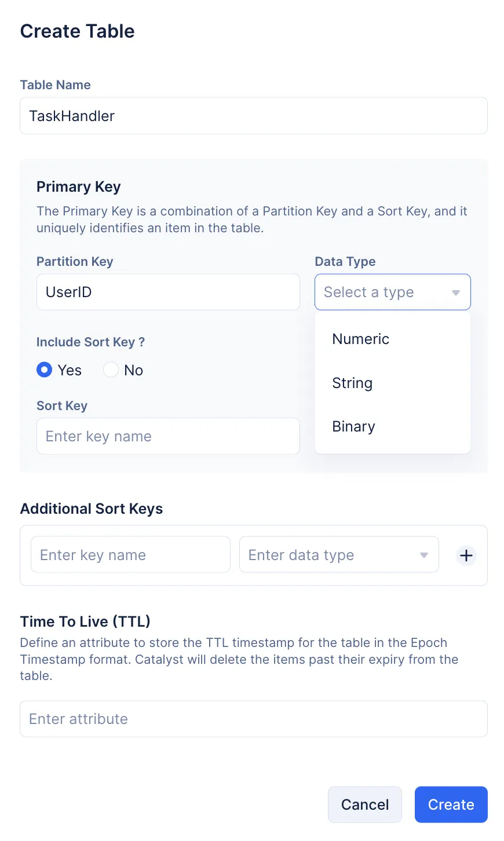Expand the 'Enter data type' dropdown
The height and width of the screenshot is (841, 504).
coord(338,555)
